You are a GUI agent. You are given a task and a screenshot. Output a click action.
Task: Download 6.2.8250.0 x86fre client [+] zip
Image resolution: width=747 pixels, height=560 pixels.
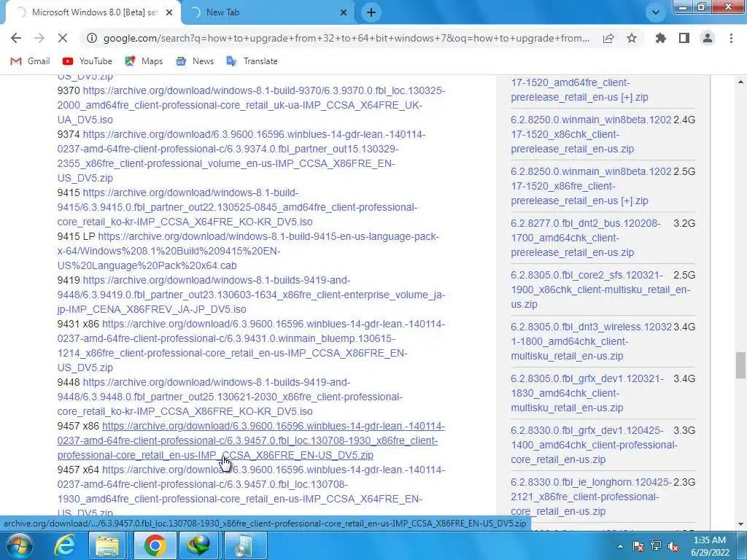point(591,186)
